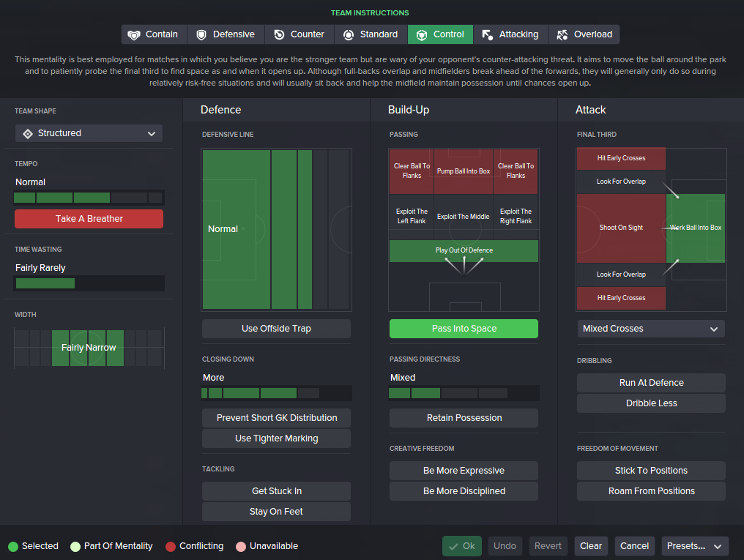Toggle Run At Defence dribbling
The height and width of the screenshot is (560, 744).
651,383
